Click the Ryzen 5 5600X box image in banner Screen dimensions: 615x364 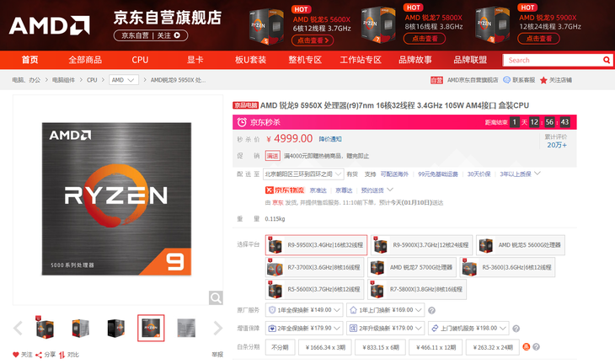pyautogui.click(x=267, y=26)
